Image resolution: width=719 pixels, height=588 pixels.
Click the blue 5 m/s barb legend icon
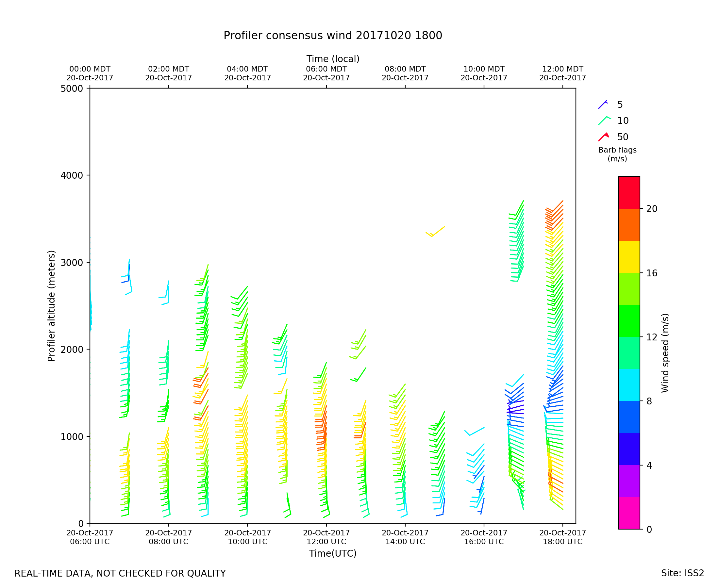coord(602,105)
